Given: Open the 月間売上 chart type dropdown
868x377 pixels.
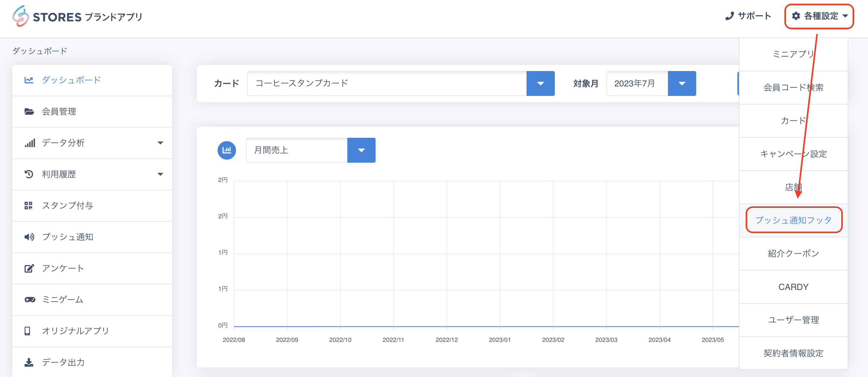Looking at the screenshot, I should point(361,150).
